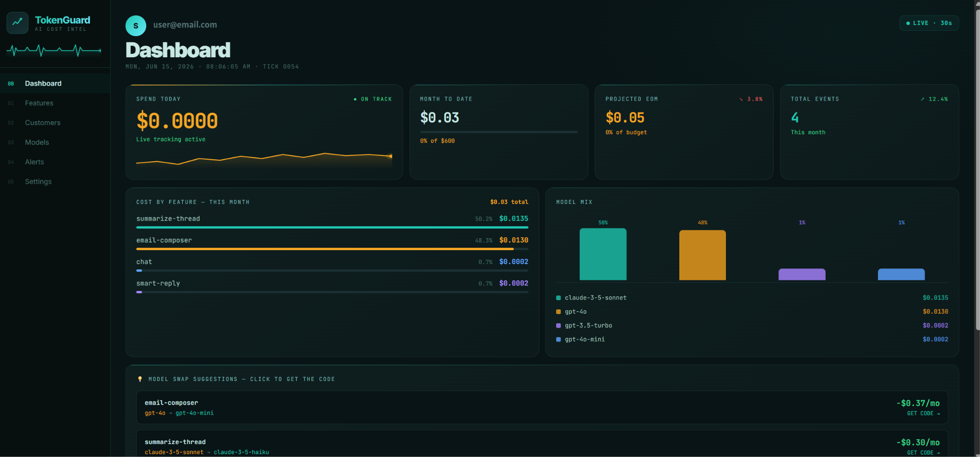Click the smart-reply feature row label
The image size is (980, 457).
pyautogui.click(x=158, y=283)
